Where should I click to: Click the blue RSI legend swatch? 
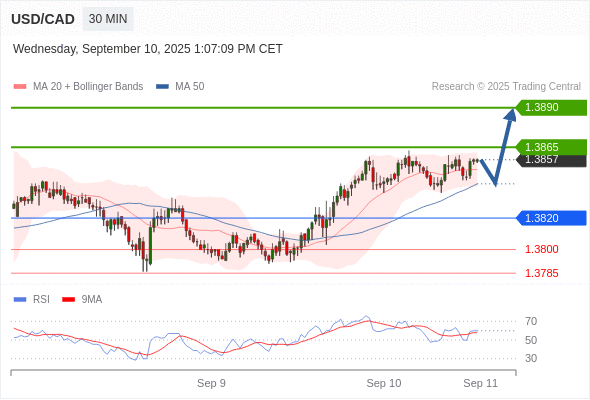point(20,300)
